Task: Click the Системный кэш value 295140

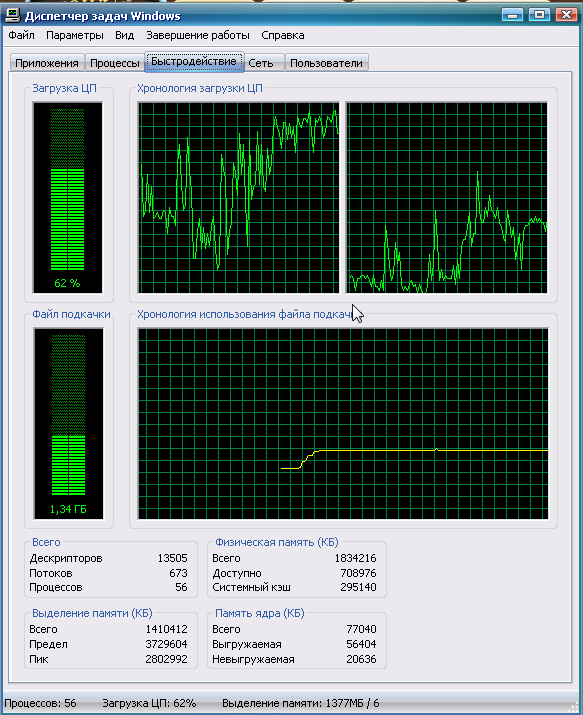Action: [358, 587]
